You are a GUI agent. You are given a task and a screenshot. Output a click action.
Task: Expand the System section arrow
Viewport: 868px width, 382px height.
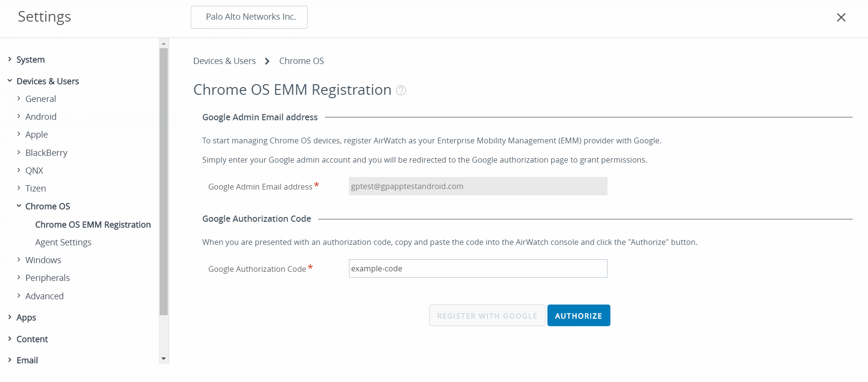(10, 59)
